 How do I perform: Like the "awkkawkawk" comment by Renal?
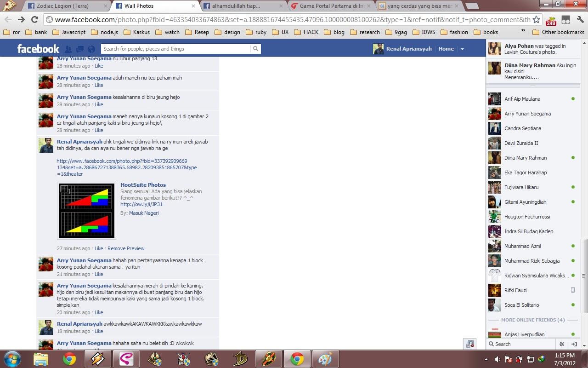pyautogui.click(x=99, y=331)
